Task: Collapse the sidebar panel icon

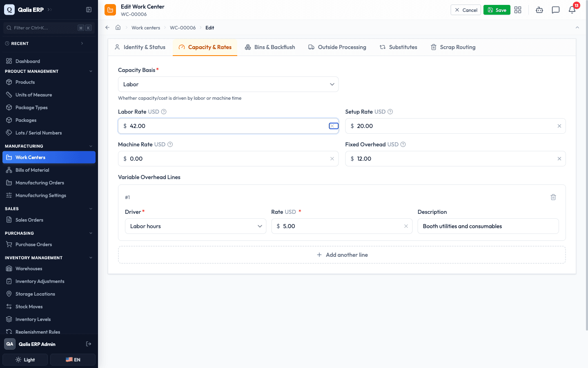Action: [89, 9]
